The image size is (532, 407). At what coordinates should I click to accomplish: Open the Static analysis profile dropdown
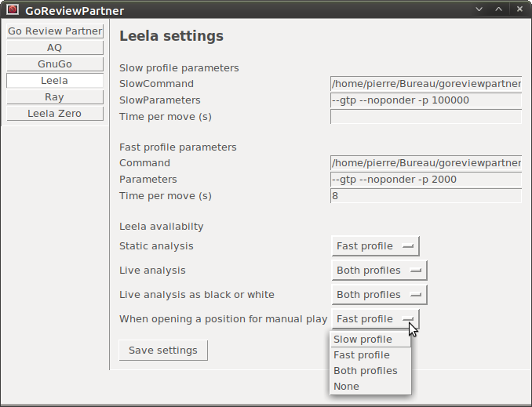coord(375,246)
